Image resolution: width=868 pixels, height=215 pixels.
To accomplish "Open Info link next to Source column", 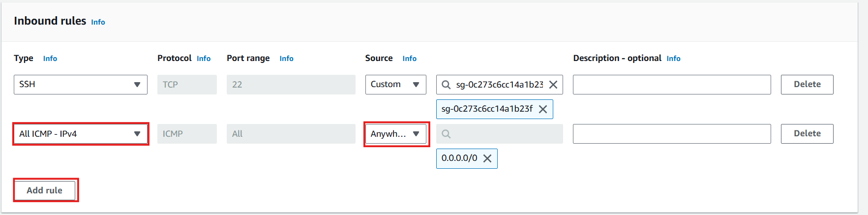I will [409, 59].
